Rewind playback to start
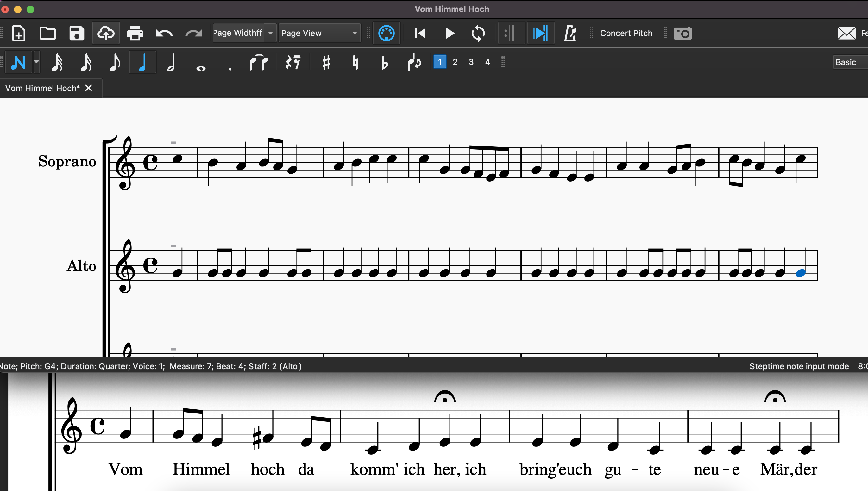This screenshot has width=868, height=491. pos(420,33)
